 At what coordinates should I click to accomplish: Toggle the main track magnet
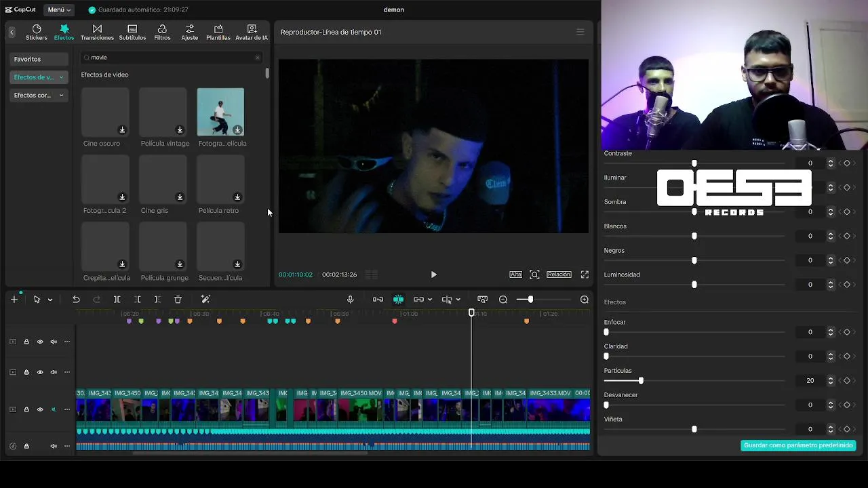(378, 300)
